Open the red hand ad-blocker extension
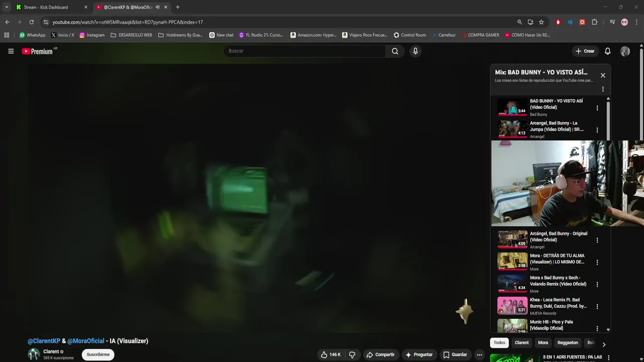Viewport: 644px width, 362px height. click(558, 22)
